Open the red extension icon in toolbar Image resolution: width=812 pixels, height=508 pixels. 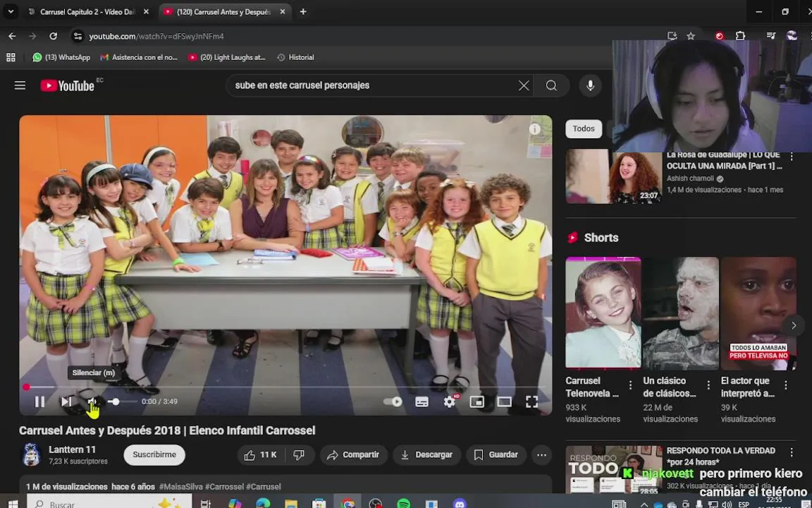tap(719, 36)
